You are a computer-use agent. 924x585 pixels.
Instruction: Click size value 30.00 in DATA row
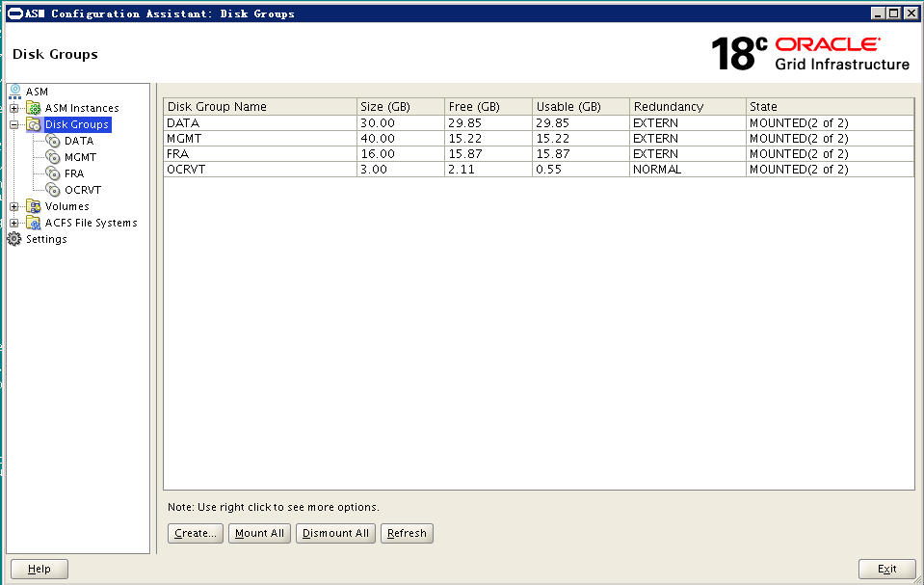[401, 123]
